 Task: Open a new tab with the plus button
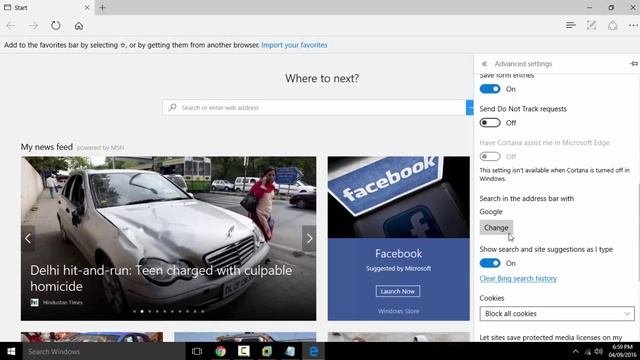click(102, 7)
